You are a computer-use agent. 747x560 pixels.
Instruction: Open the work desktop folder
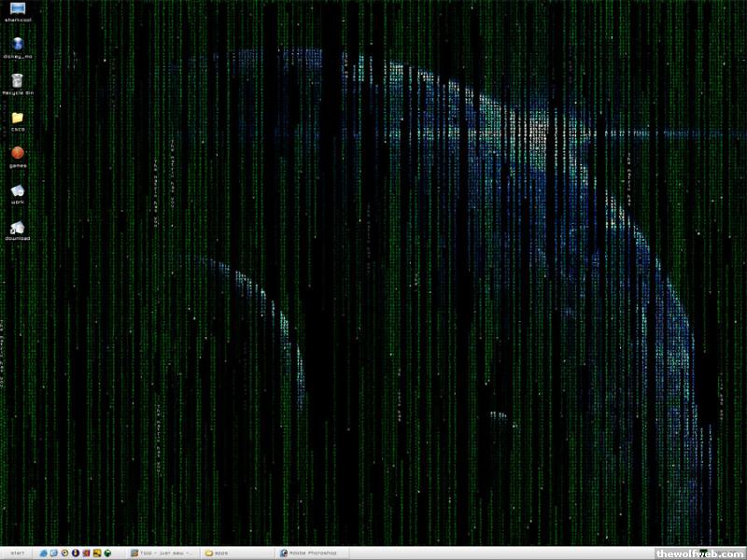[18, 190]
